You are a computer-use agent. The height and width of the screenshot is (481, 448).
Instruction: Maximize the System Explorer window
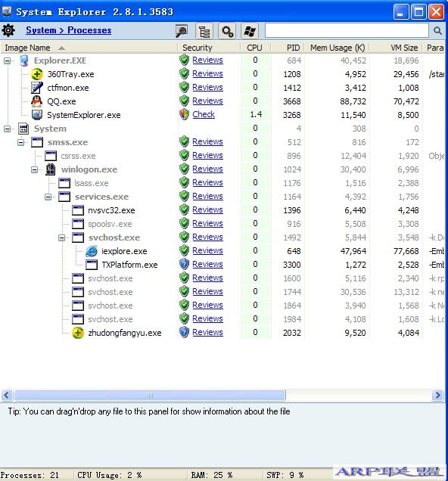(x=418, y=12)
